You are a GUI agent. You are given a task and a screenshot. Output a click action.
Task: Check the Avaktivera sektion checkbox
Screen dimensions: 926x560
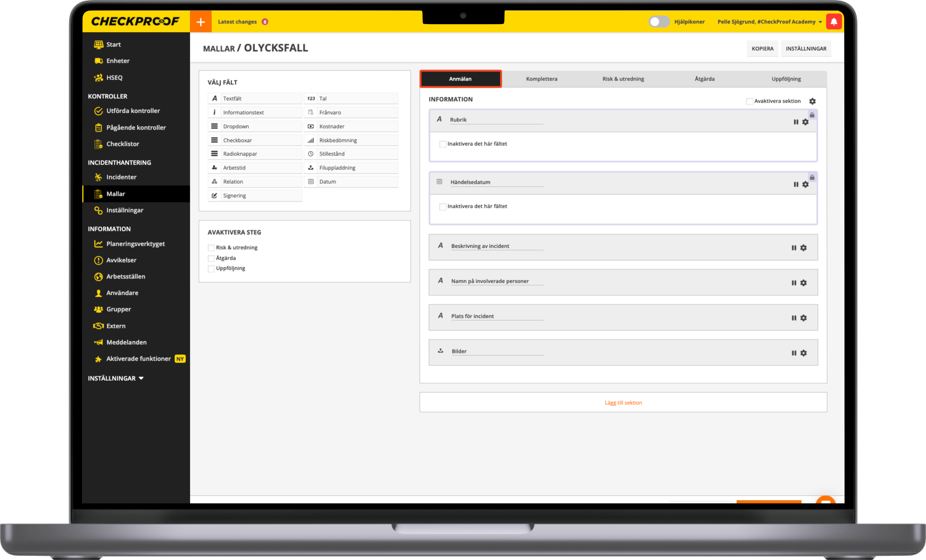(749, 101)
